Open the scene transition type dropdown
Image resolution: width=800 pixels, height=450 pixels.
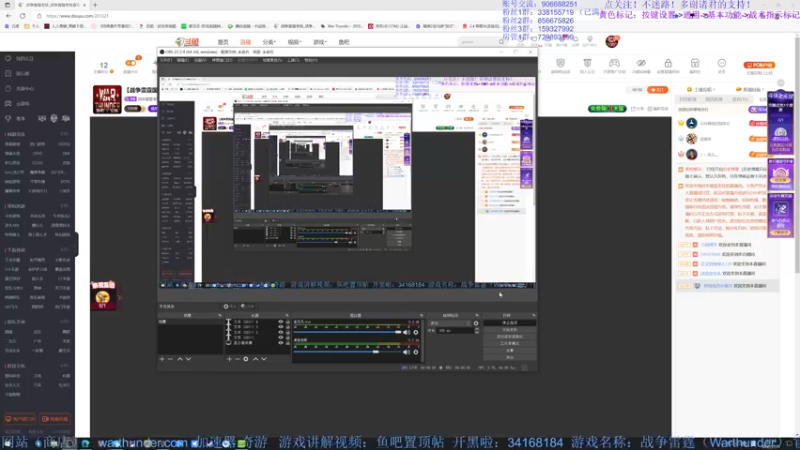(x=449, y=323)
